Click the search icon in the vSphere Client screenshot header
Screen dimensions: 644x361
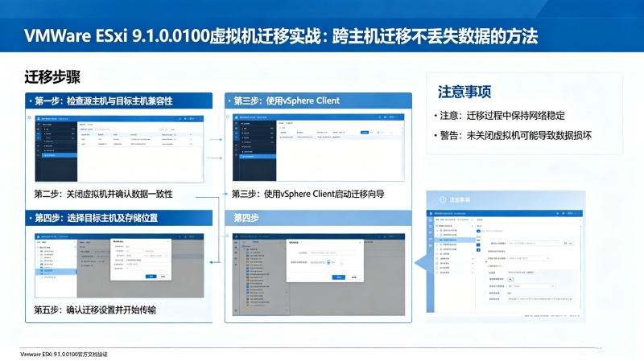379,117
